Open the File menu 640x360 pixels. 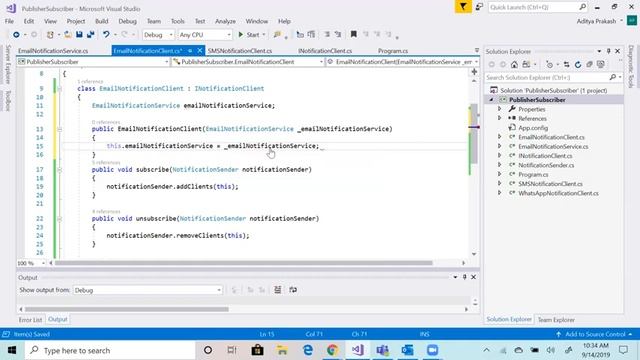click(x=9, y=21)
